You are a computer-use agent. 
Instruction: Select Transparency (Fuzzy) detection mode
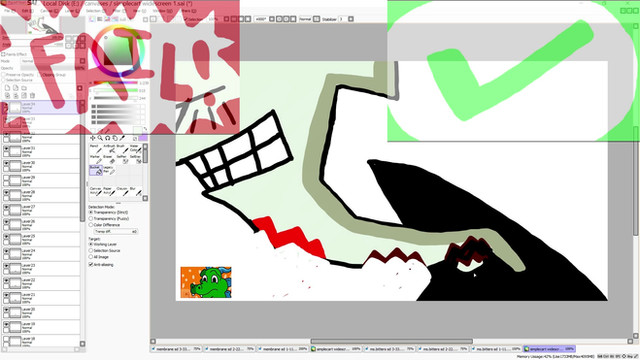click(x=91, y=219)
